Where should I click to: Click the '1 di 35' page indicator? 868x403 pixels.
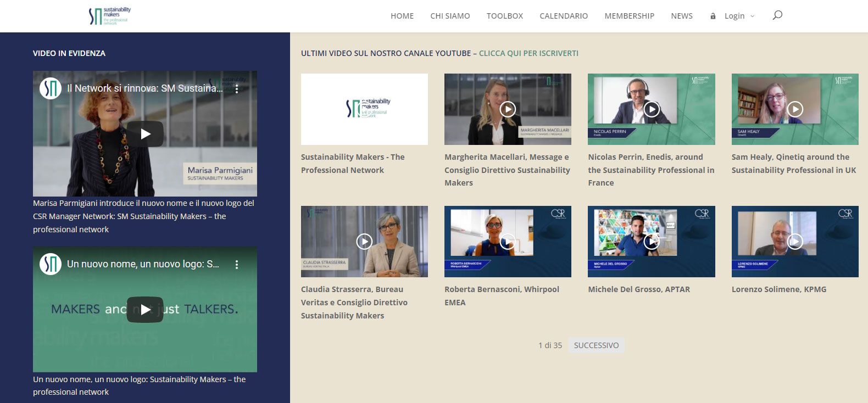pos(550,345)
